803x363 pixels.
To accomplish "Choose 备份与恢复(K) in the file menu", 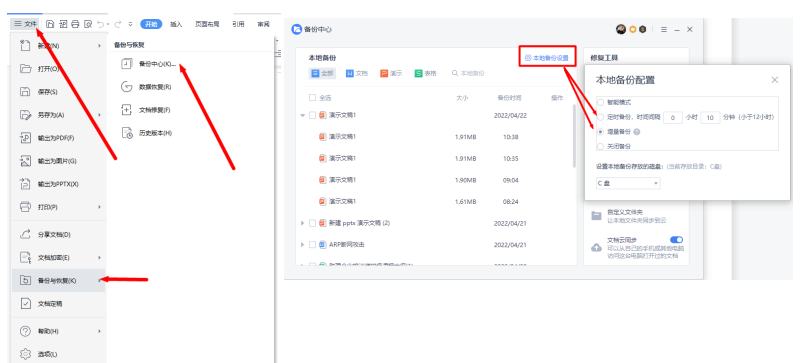I will (x=58, y=281).
